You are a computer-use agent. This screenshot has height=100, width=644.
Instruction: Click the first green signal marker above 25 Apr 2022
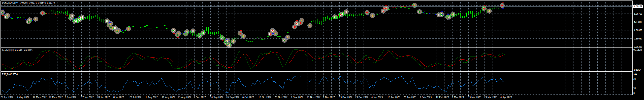click(x=2, y=12)
